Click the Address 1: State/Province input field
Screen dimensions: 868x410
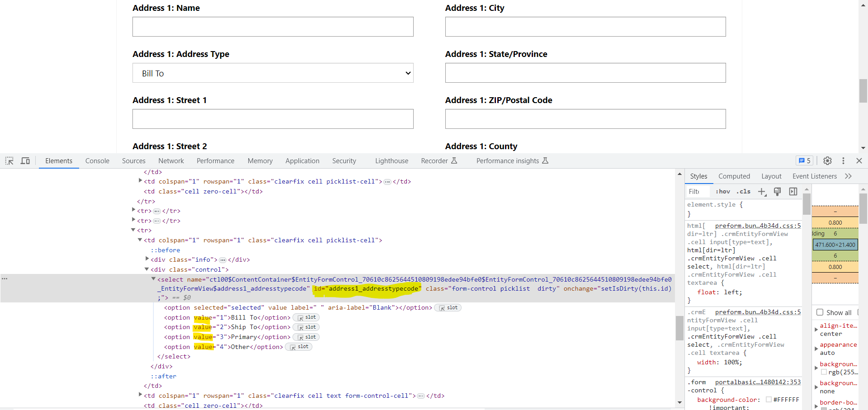pyautogui.click(x=585, y=73)
